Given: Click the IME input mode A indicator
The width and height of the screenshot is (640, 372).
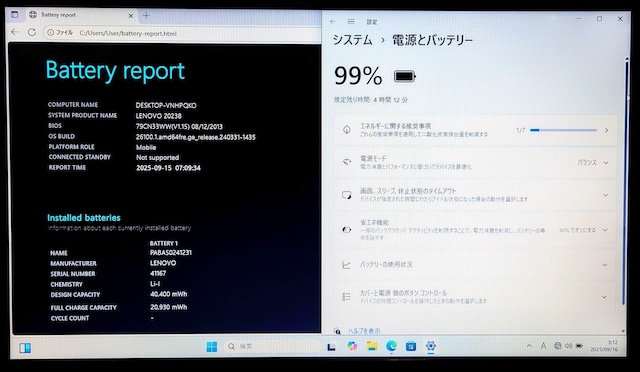Looking at the screenshot, I should [543, 346].
